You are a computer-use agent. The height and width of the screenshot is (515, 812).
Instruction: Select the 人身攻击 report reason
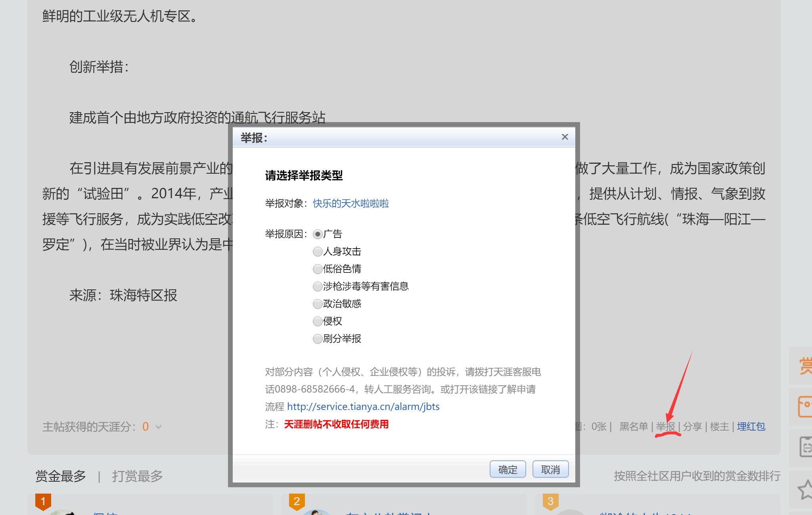pyautogui.click(x=317, y=251)
